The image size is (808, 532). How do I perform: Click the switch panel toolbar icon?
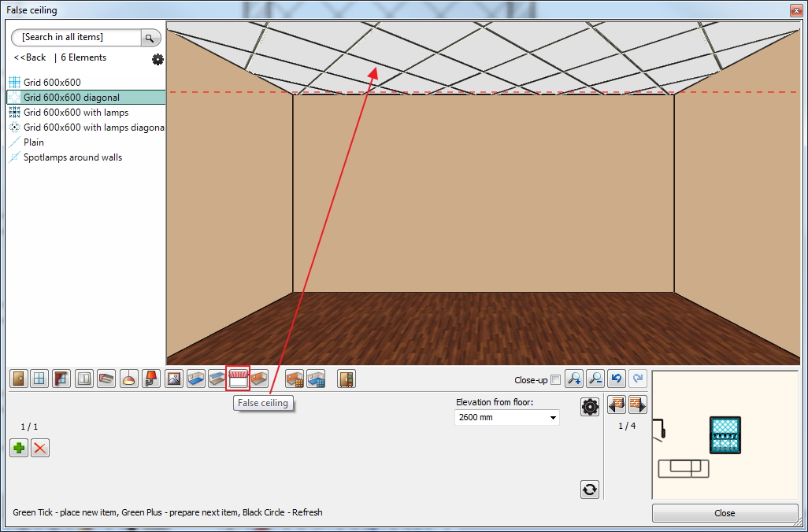pyautogui.click(x=84, y=379)
